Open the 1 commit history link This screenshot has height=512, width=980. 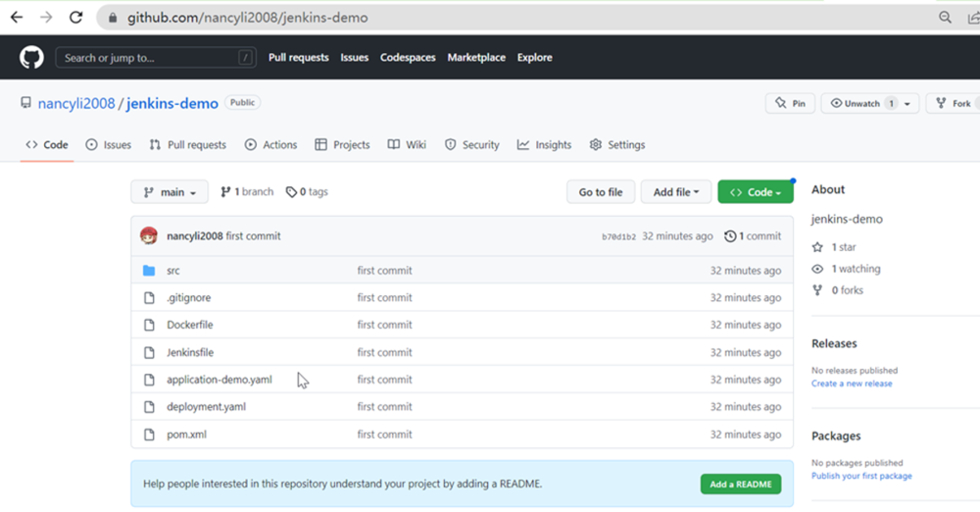(753, 236)
